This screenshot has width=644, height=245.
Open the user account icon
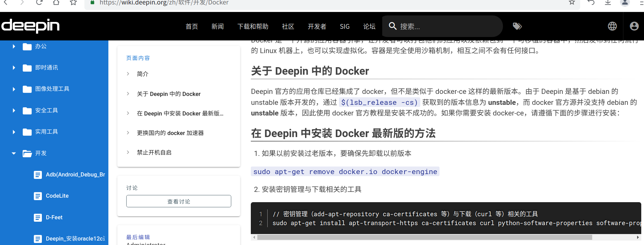634,26
